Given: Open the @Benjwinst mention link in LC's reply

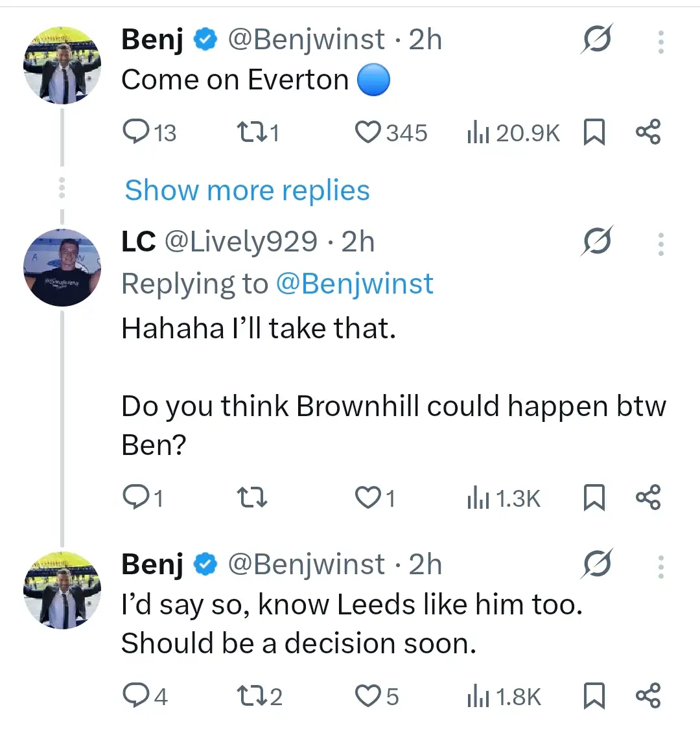Looking at the screenshot, I should point(355,284).
